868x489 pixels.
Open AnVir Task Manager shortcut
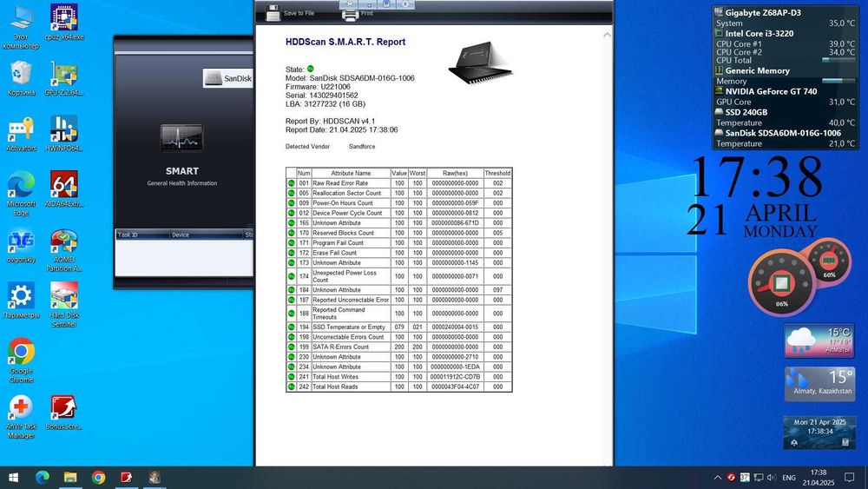(21, 417)
